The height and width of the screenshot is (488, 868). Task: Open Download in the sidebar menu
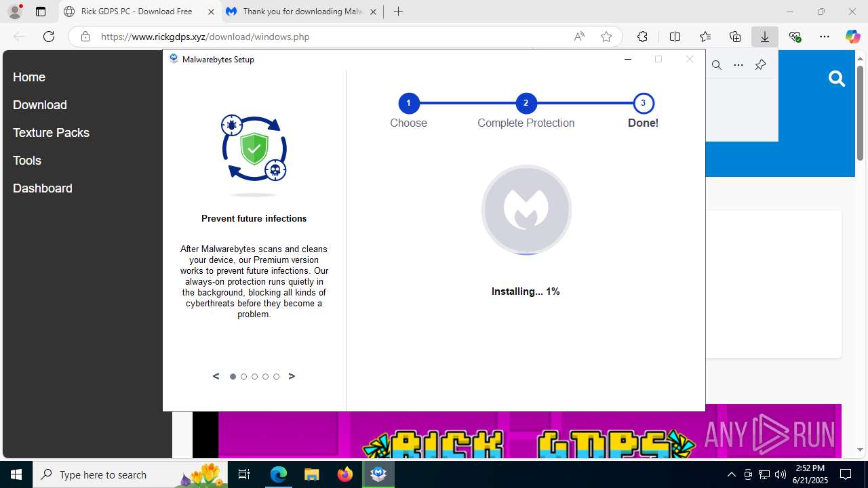coord(40,105)
